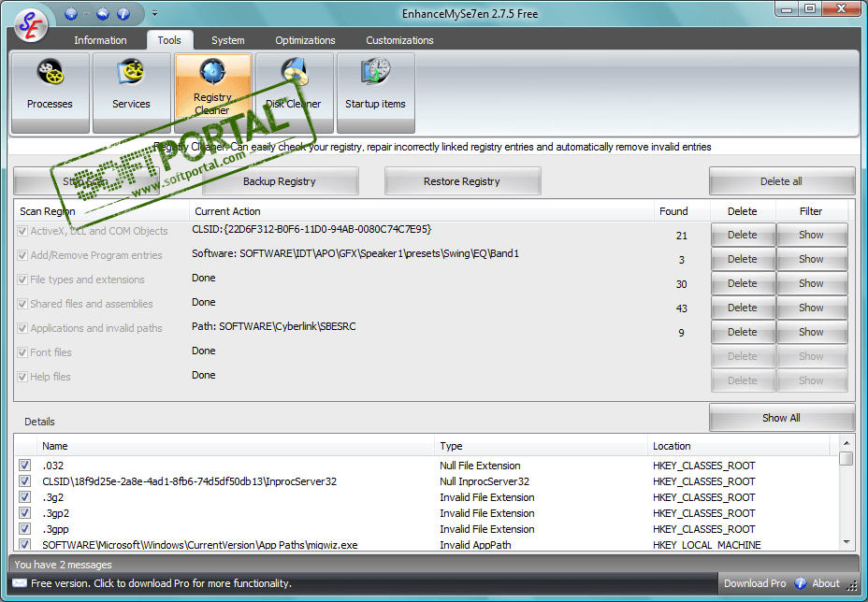The image size is (868, 602).
Task: Uncheck the .3g2 entry checkbox
Action: coord(25,497)
